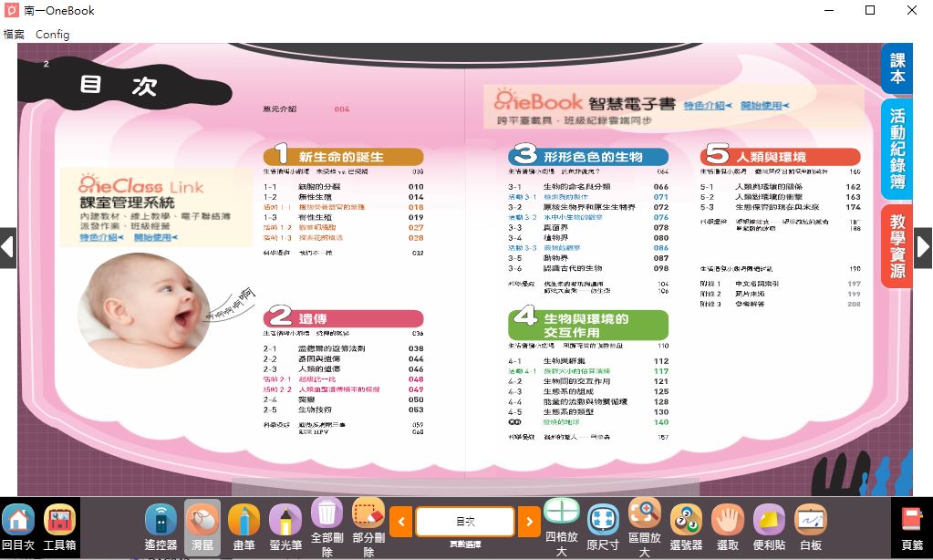Jump to chapter 3 形形色色的生物
Screen dimensions: 933x560
point(588,157)
